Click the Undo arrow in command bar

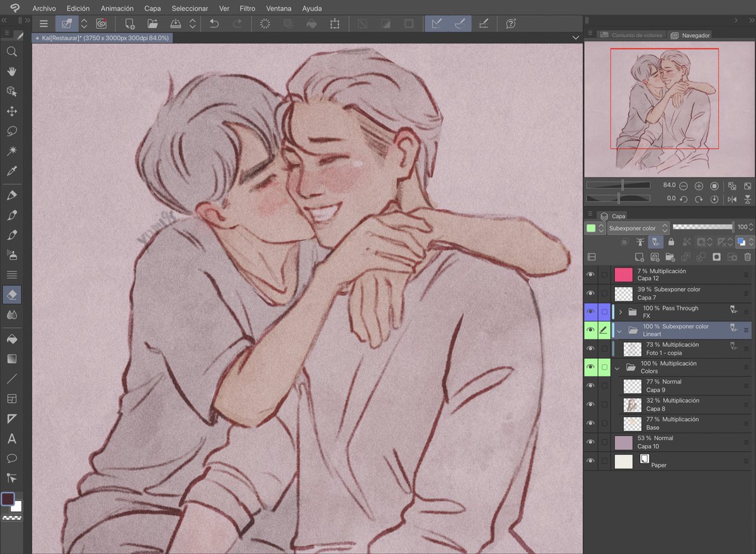point(214,24)
